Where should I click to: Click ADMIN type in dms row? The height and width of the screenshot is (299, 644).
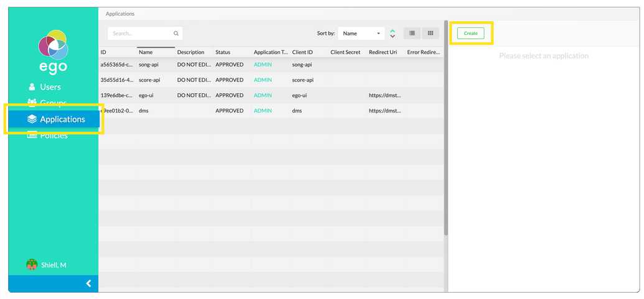point(263,111)
